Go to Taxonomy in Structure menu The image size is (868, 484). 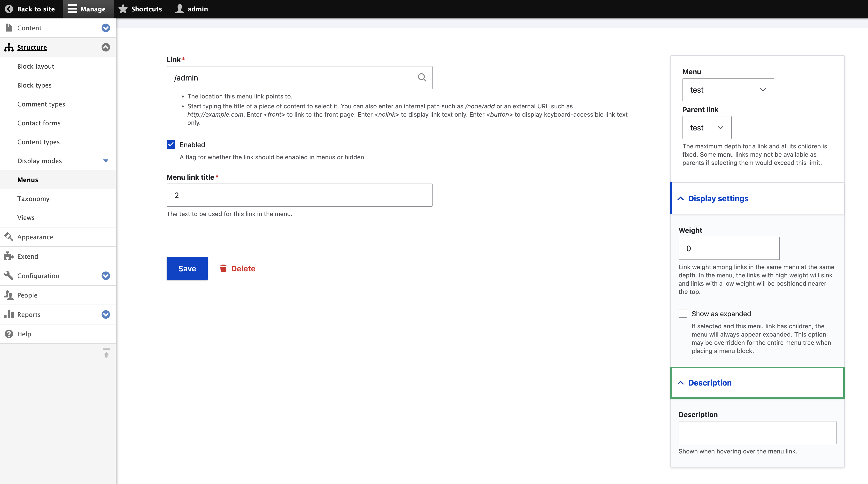pos(33,199)
